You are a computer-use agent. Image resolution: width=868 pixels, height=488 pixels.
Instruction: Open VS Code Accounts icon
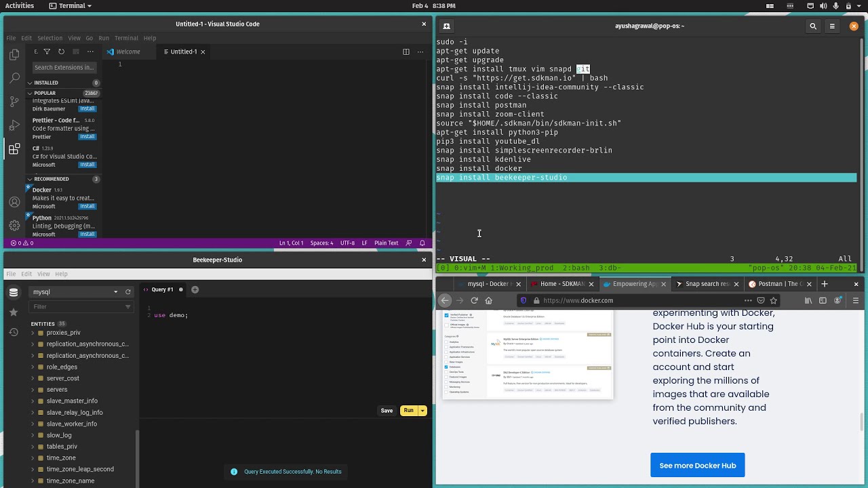[14, 202]
